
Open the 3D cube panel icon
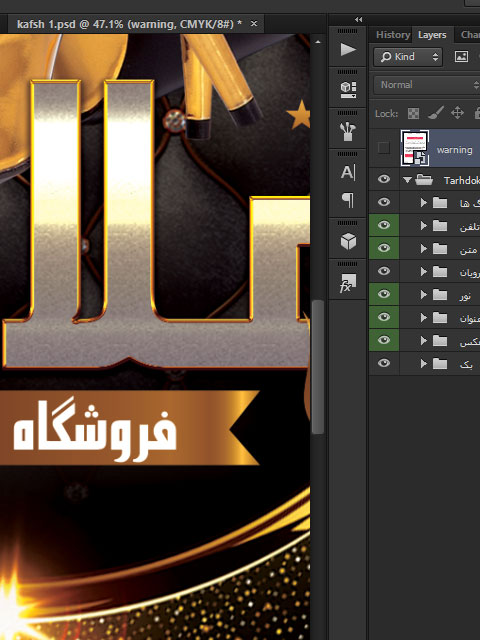(x=348, y=241)
